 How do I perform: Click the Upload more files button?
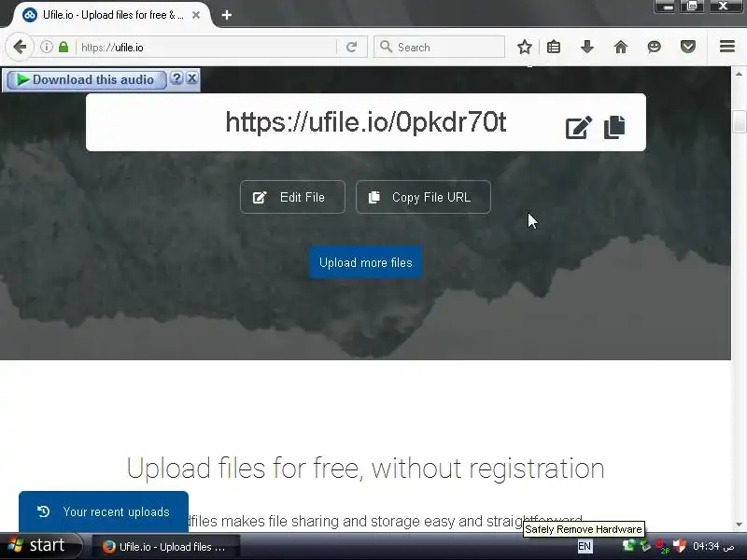(x=365, y=262)
